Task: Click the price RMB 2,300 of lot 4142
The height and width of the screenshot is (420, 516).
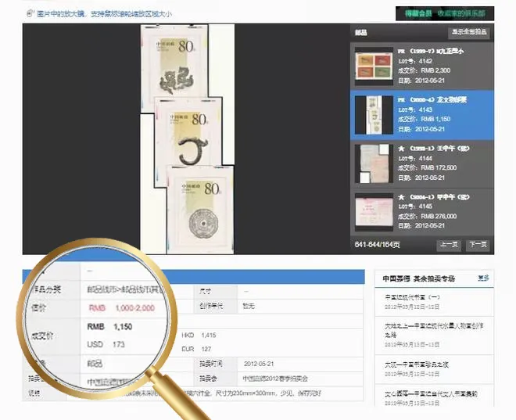Action: pyautogui.click(x=435, y=70)
